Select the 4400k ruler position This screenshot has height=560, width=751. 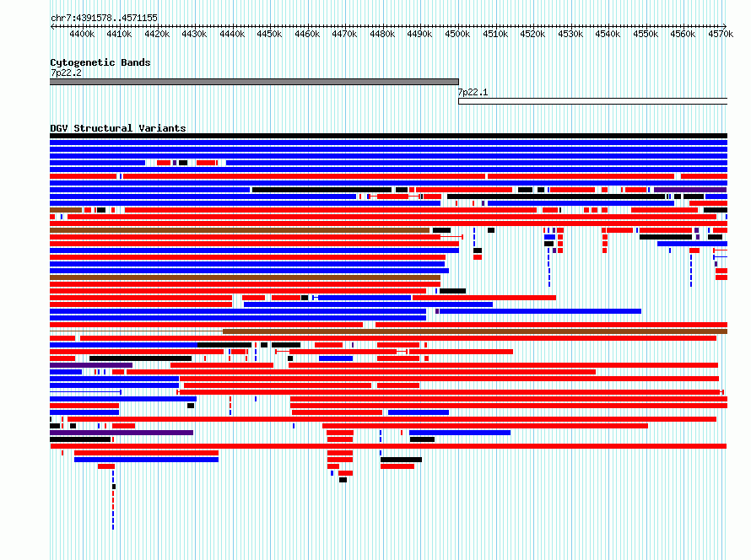[82, 34]
